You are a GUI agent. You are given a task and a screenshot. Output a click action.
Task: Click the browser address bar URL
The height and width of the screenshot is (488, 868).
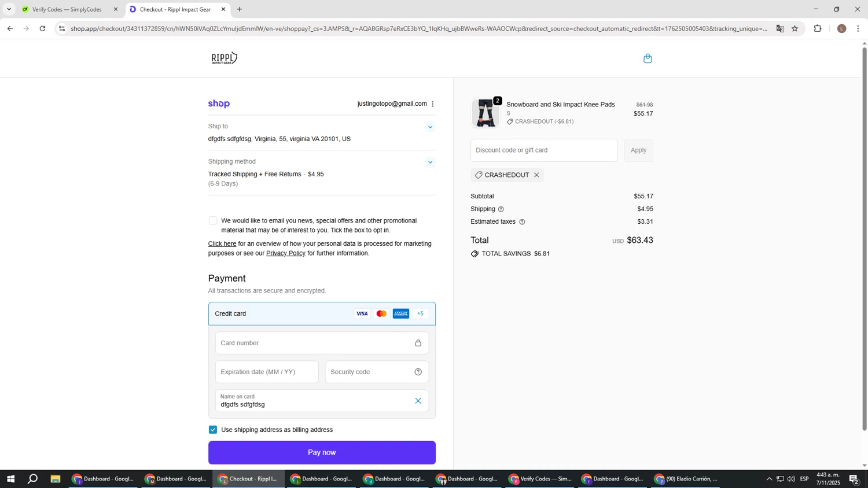(x=419, y=28)
